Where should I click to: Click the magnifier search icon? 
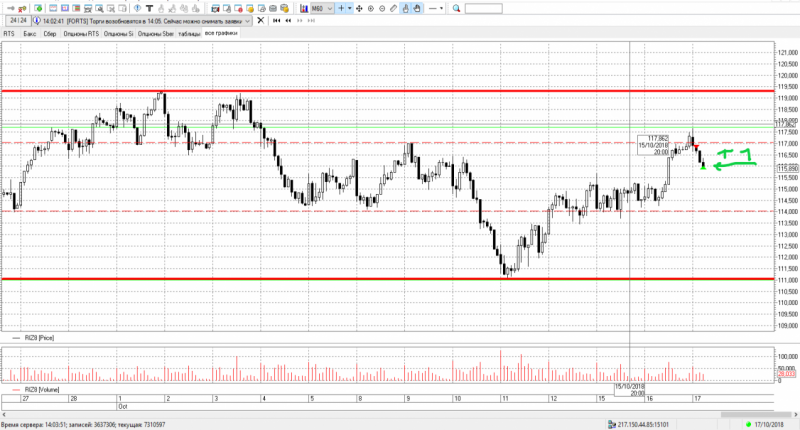click(457, 8)
